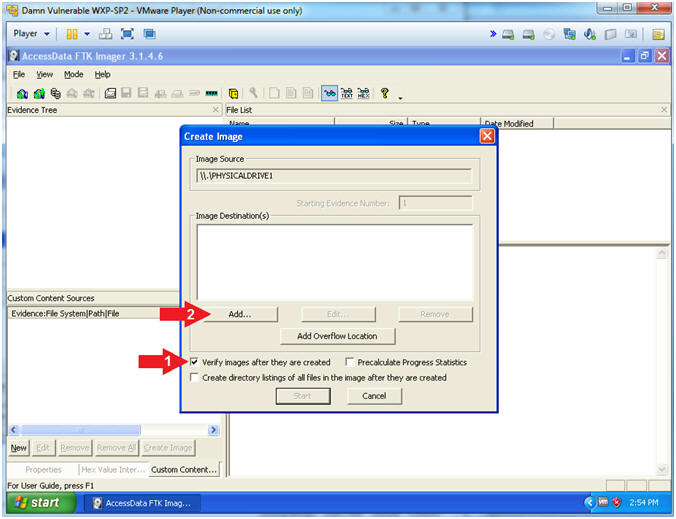Click VMware send Ctrl+Alt+Del icon
This screenshot has height=519, width=676.
coord(106,34)
